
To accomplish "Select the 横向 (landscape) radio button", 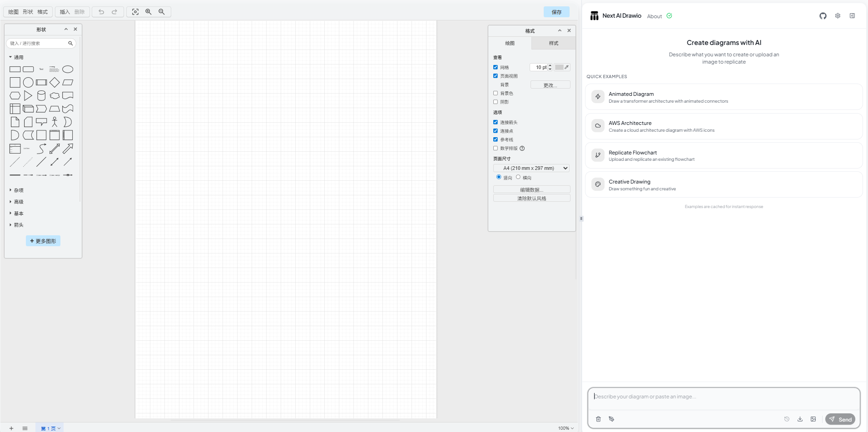I will tap(519, 177).
